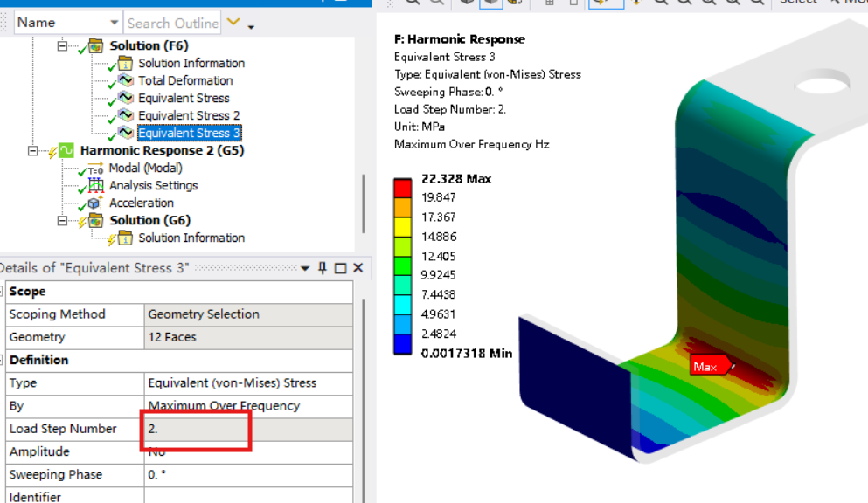Viewport: 868px width, 503px height.
Task: Click the outline tree vertical scrollbar
Action: click(x=363, y=204)
